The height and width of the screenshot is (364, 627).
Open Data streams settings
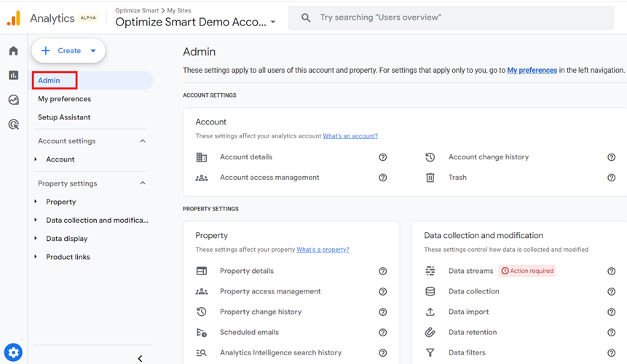[x=470, y=271]
